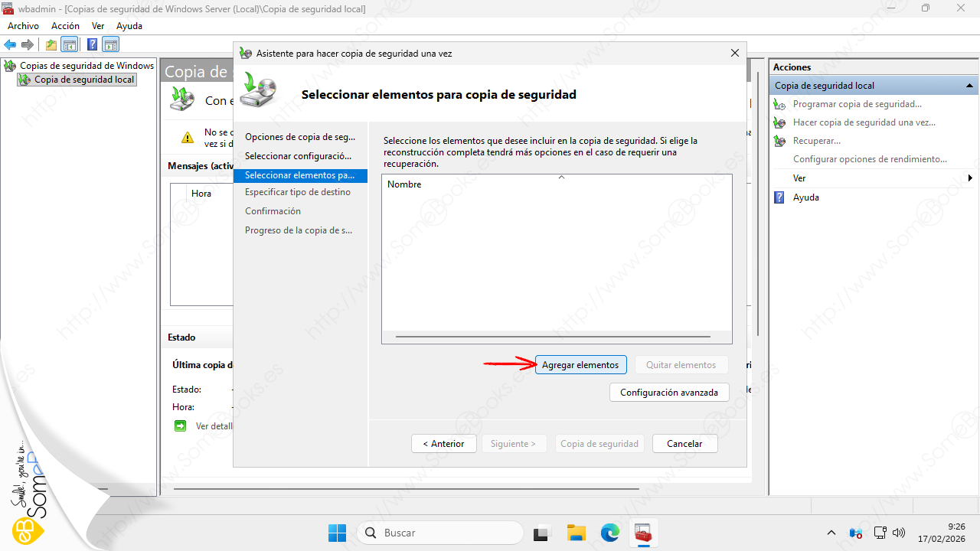Click the volume speaker icon in system tray

(899, 533)
